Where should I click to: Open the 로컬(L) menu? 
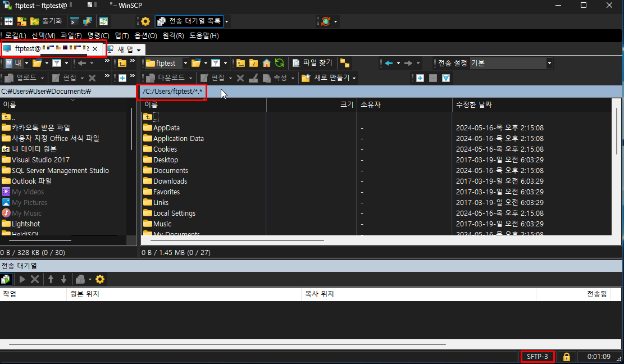(16, 36)
